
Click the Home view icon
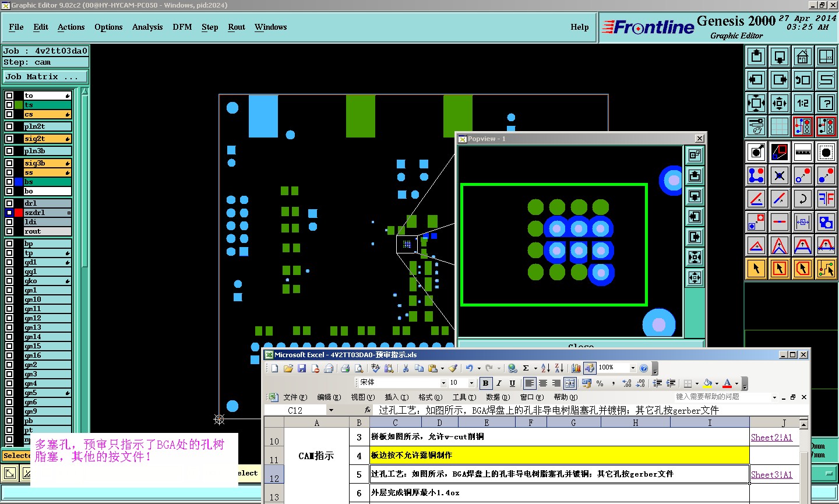[x=803, y=57]
